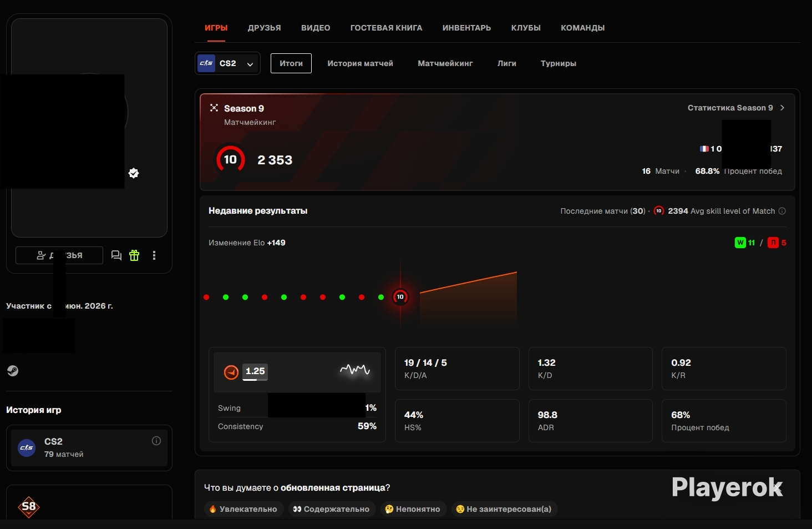The height and width of the screenshot is (529, 812).
Task: Open the three-dot profile options menu
Action: (x=154, y=255)
